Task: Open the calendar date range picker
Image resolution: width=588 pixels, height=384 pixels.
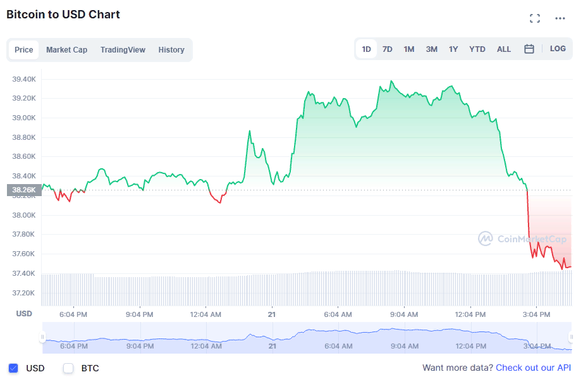Action: click(529, 49)
